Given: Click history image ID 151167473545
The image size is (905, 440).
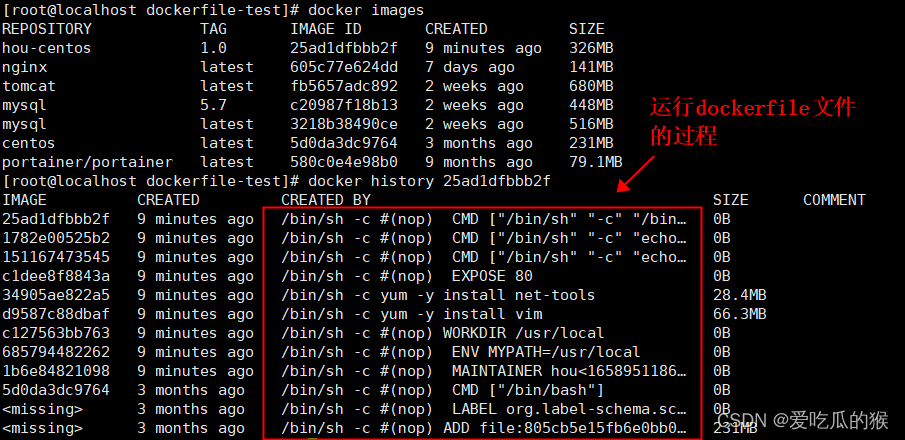Looking at the screenshot, I should pyautogui.click(x=55, y=258).
